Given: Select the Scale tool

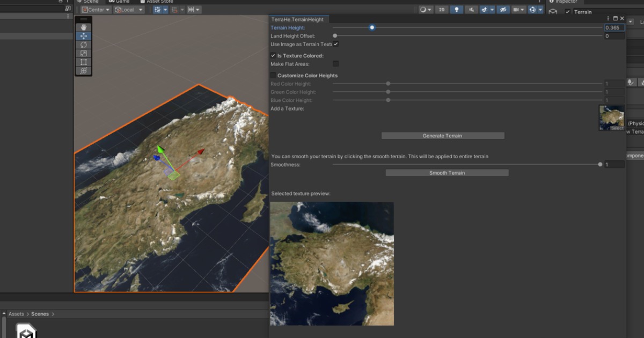Looking at the screenshot, I should 83,53.
